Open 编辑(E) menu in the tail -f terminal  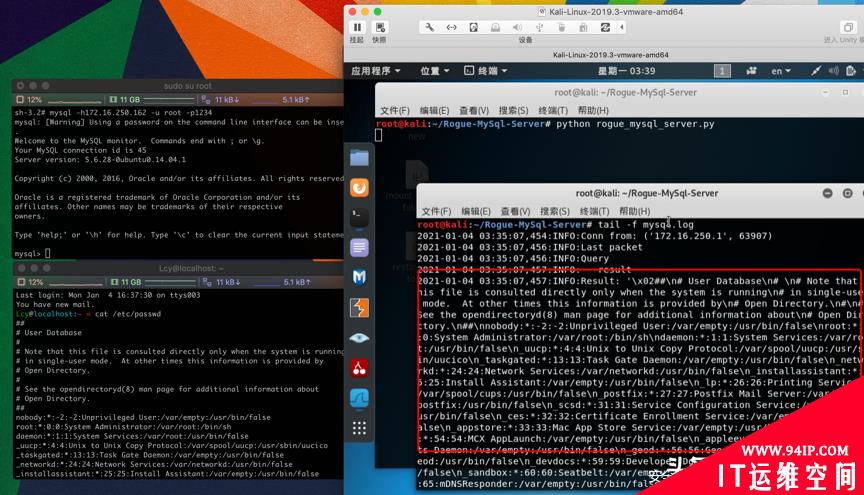coord(476,211)
